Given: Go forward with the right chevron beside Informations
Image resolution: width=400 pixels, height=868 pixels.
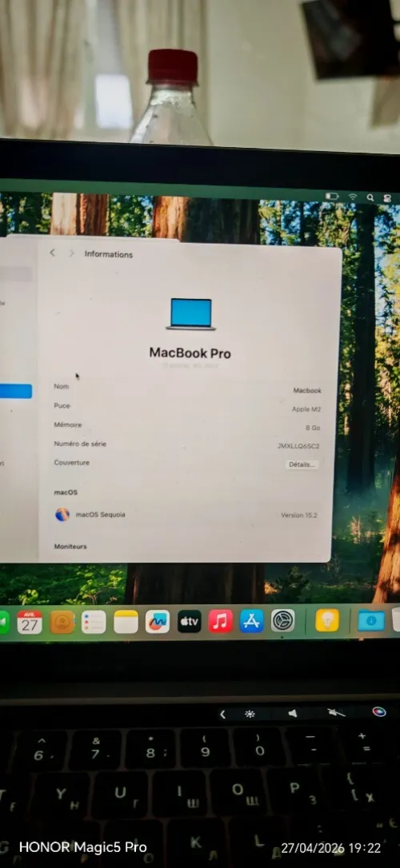Looking at the screenshot, I should [x=71, y=253].
